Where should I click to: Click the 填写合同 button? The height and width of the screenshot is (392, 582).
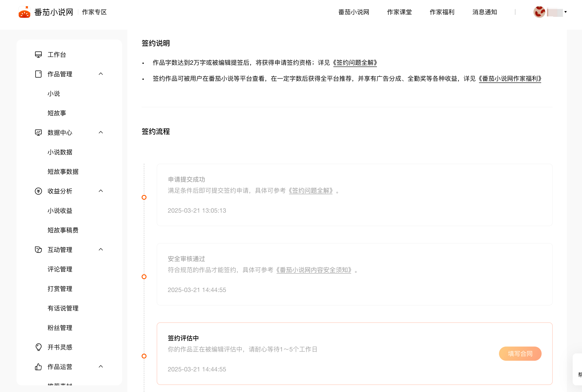click(x=520, y=353)
